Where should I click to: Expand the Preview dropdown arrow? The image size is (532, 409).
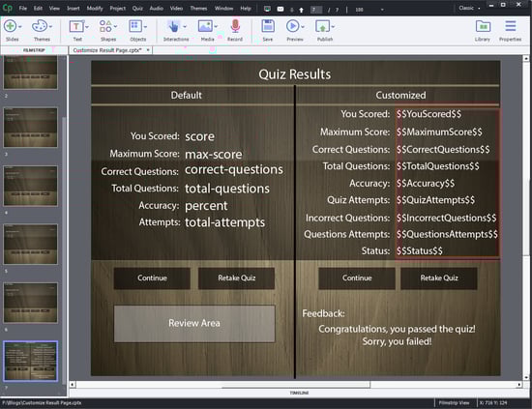(x=303, y=27)
